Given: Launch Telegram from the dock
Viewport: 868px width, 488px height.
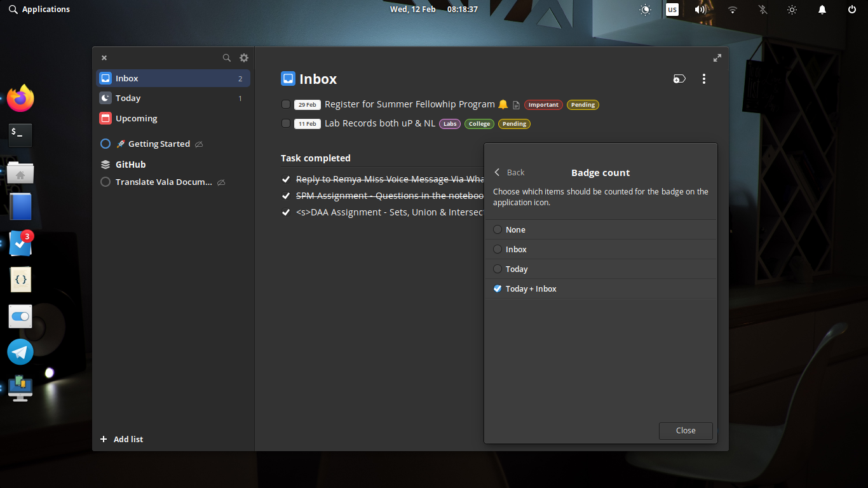Looking at the screenshot, I should tap(20, 352).
